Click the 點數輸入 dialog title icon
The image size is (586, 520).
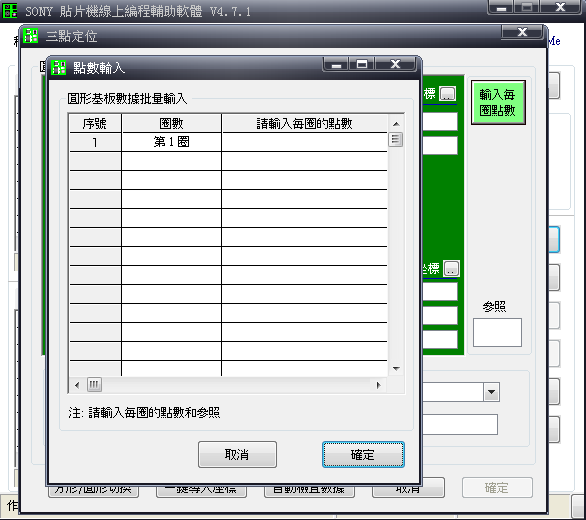(59, 68)
